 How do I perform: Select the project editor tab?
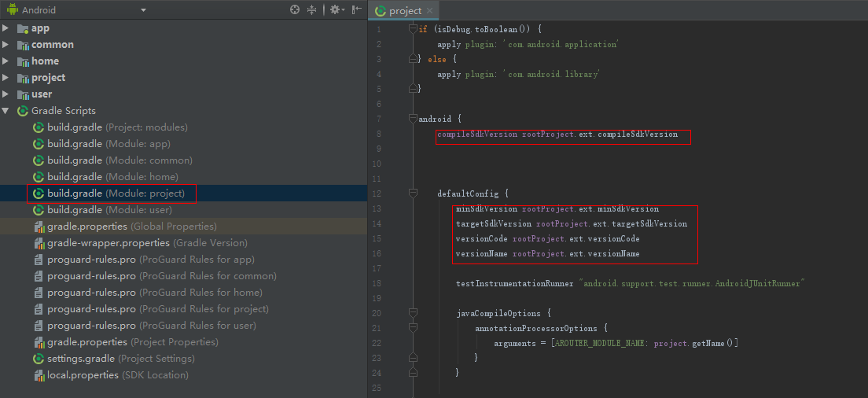404,11
